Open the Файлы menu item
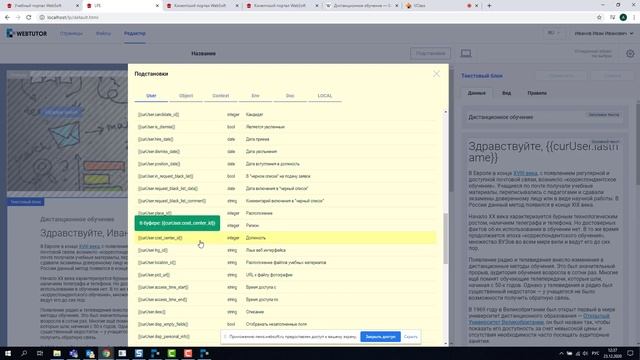 pos(103,33)
